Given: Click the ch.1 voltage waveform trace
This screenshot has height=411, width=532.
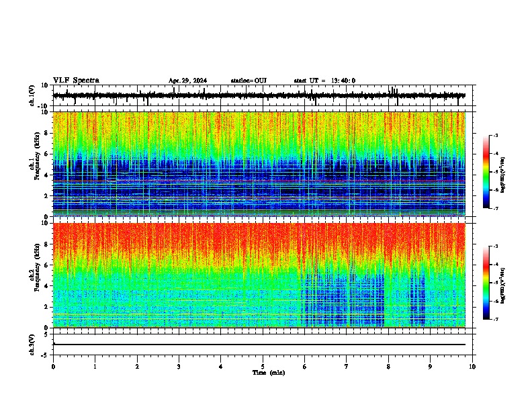Looking at the screenshot, I should 259,95.
